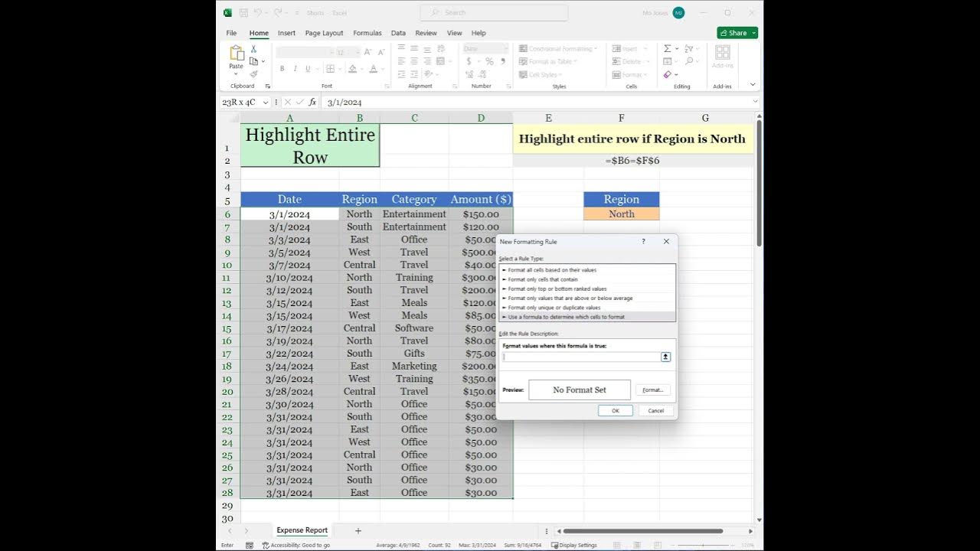Click the Mo Jones account avatar
This screenshot has height=551, width=980.
click(x=678, y=12)
